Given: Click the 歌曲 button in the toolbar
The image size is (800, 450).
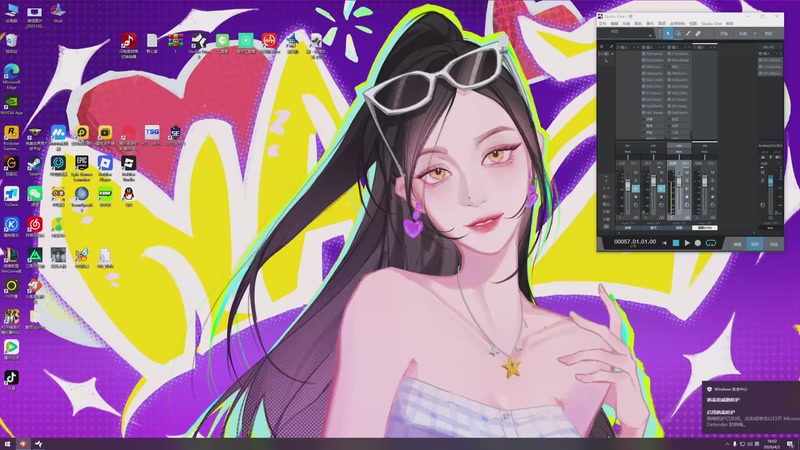Looking at the screenshot, I should [x=743, y=34].
